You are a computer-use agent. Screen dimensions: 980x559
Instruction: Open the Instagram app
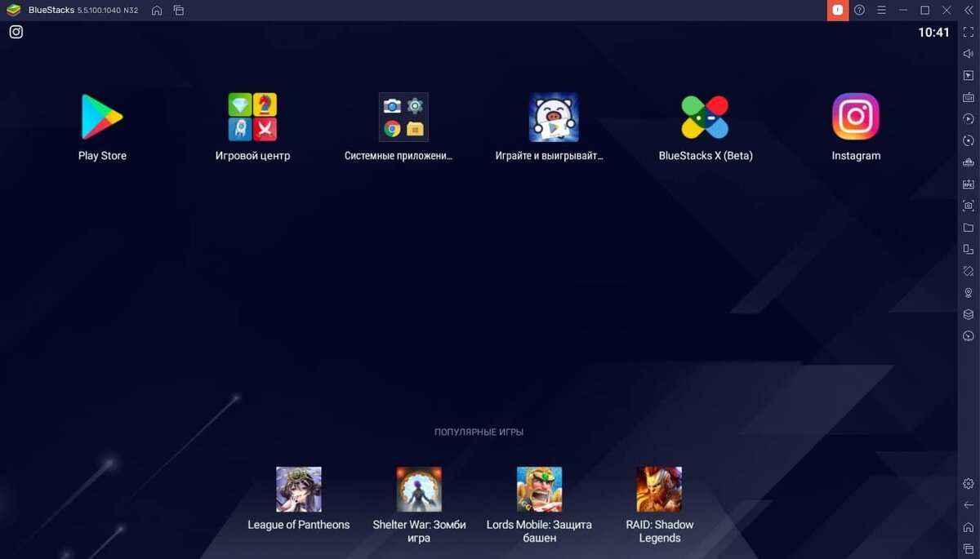coord(856,117)
